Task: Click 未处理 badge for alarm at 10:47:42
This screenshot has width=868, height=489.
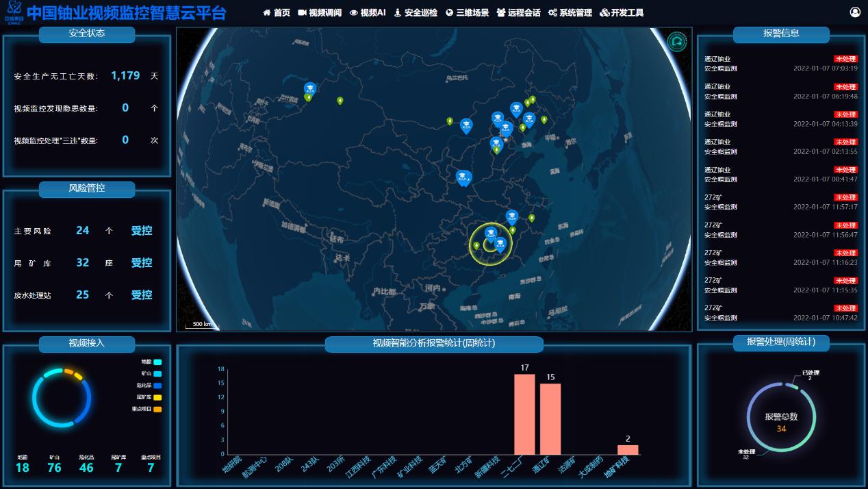Action: 845,308
